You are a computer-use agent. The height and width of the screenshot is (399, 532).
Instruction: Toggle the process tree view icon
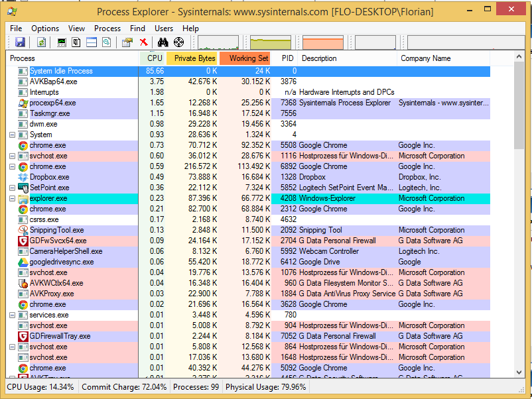click(x=76, y=42)
